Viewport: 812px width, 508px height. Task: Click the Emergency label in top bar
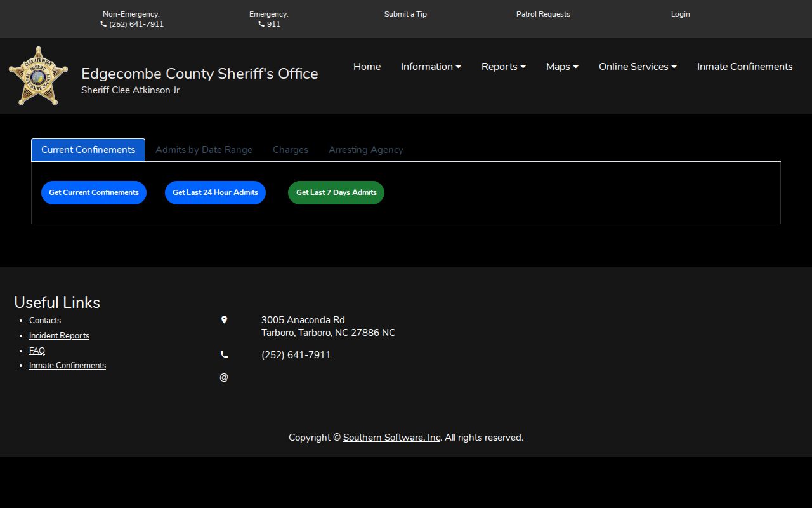[269, 14]
